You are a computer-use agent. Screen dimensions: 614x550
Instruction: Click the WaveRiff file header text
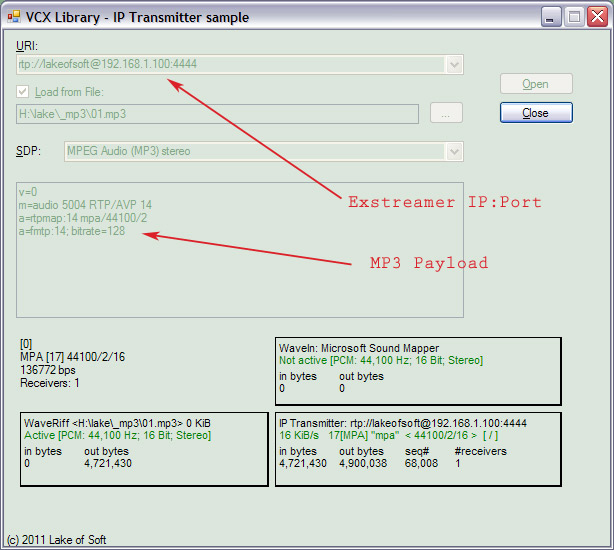117,423
